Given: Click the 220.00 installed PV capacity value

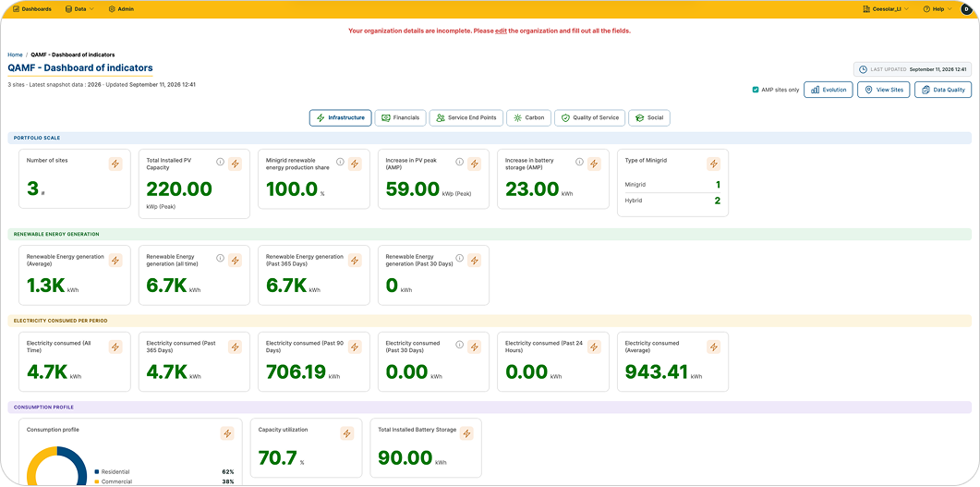Looking at the screenshot, I should pyautogui.click(x=179, y=189).
